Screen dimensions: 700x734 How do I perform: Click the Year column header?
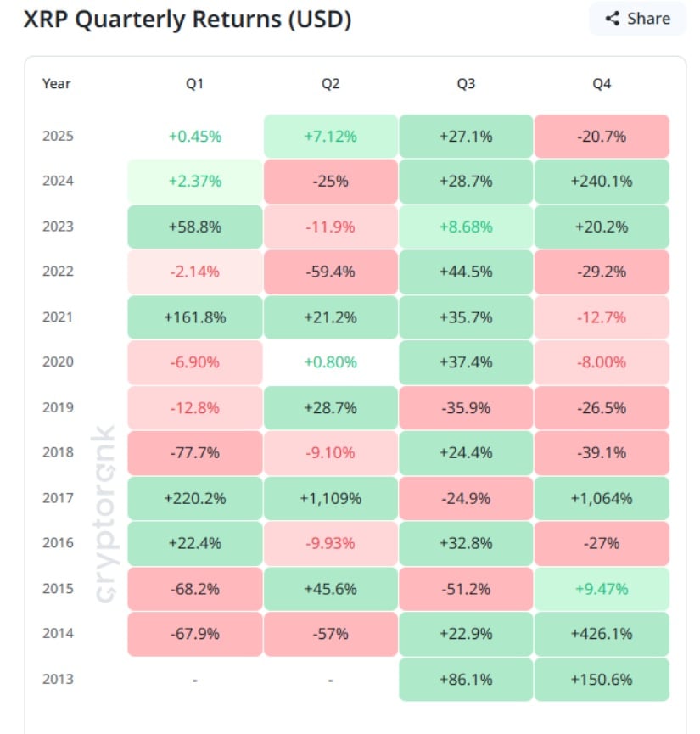pos(57,84)
